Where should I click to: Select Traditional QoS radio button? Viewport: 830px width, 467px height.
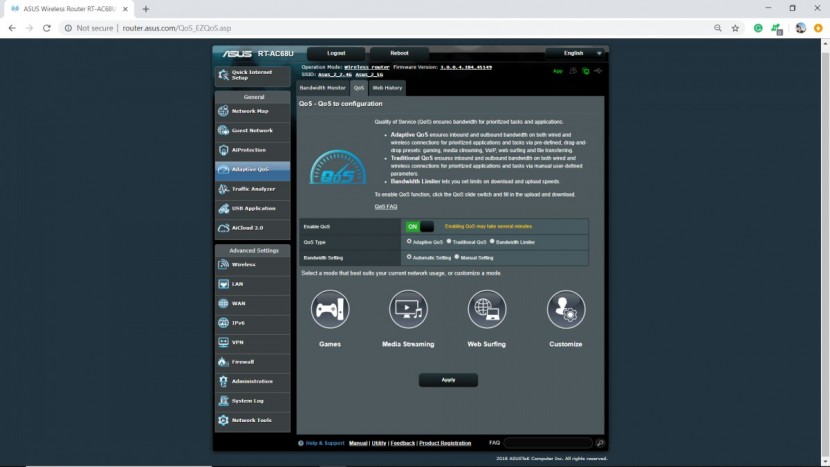[449, 241]
